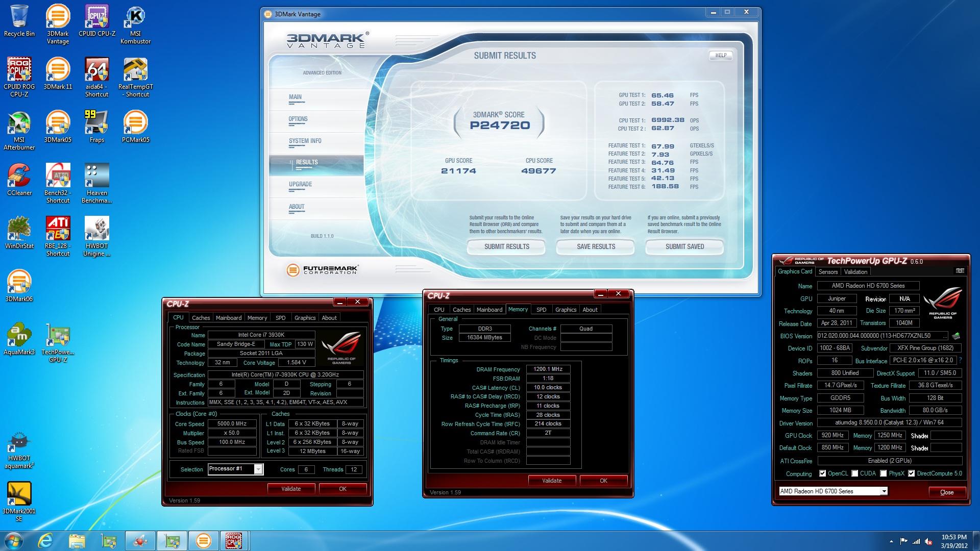Open Graphics tab in the memory CPU-Z window
The width and height of the screenshot is (980, 551).
566,310
